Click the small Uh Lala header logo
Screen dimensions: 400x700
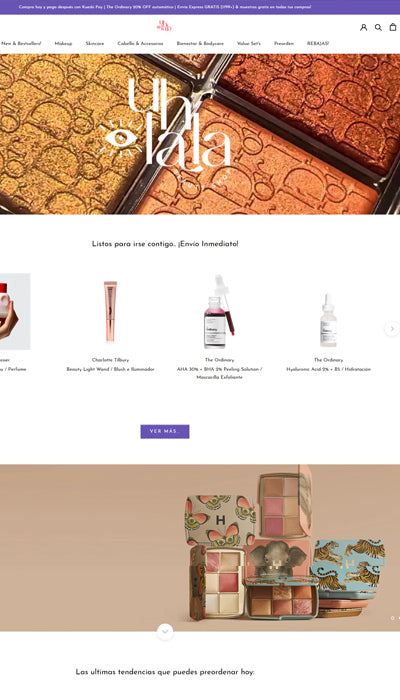(164, 26)
